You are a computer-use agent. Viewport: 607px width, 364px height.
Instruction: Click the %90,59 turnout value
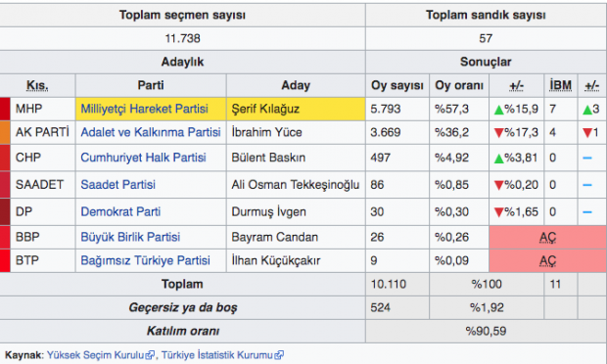click(486, 331)
